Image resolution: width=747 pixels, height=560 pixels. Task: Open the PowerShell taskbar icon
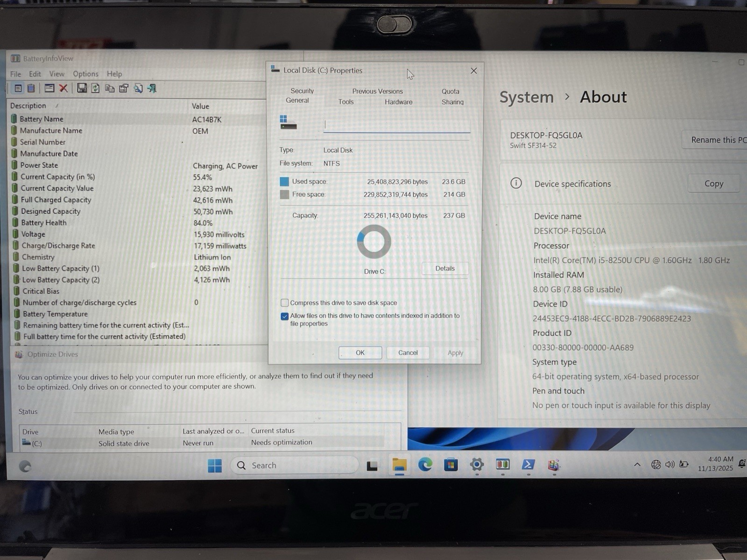tap(528, 464)
